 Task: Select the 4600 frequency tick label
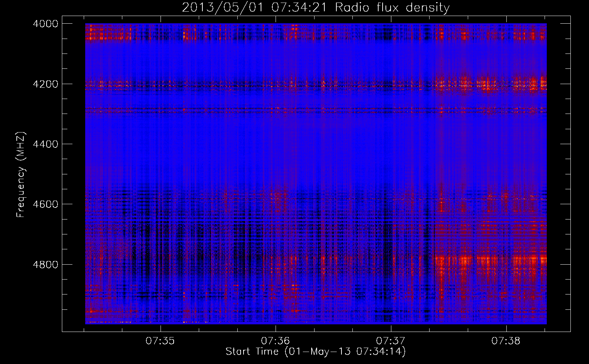46,204
